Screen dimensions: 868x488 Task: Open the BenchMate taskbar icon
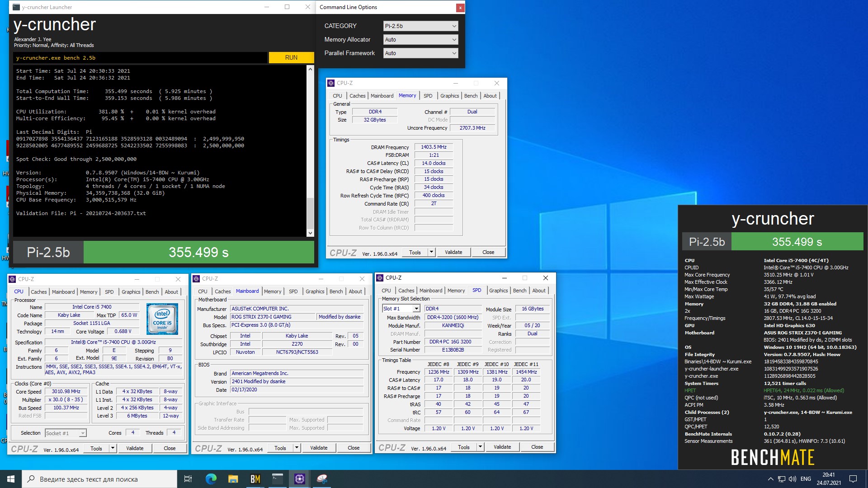coord(255,479)
